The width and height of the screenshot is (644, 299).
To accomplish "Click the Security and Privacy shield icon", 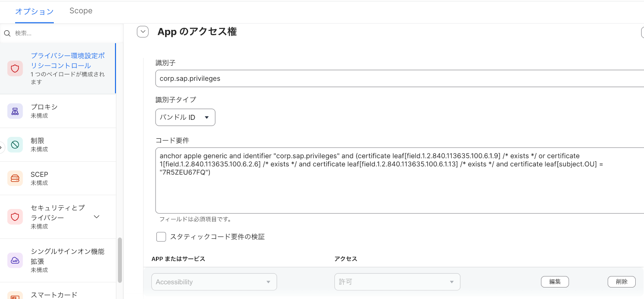I will point(15,216).
